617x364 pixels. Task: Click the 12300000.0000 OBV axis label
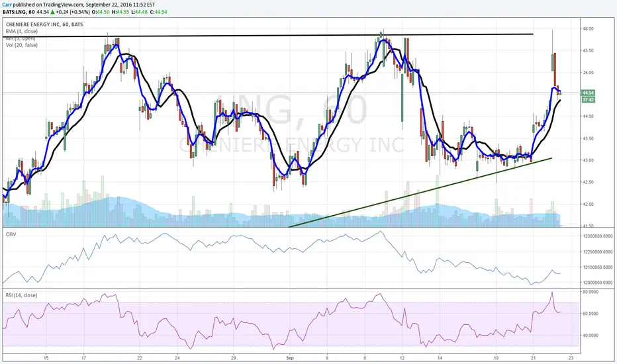(598, 236)
